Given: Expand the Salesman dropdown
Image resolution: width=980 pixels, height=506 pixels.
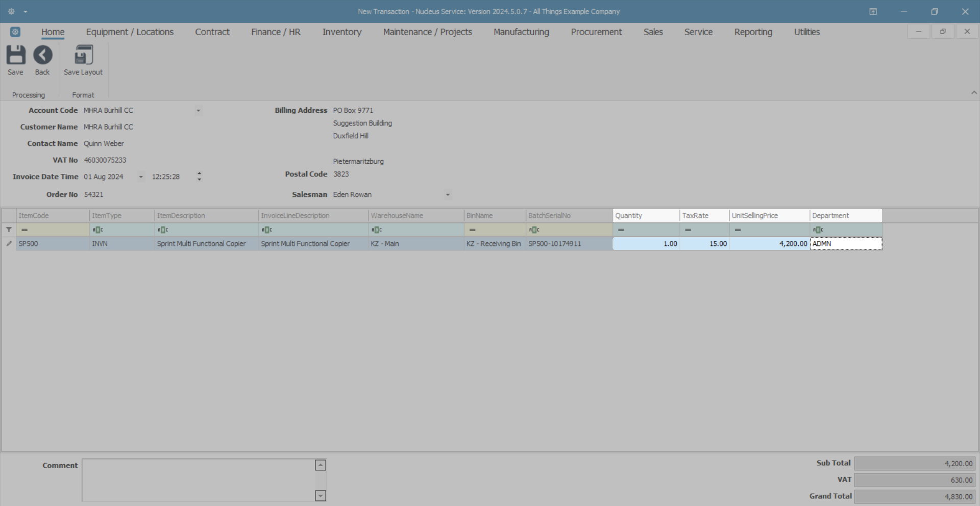Looking at the screenshot, I should pyautogui.click(x=448, y=195).
